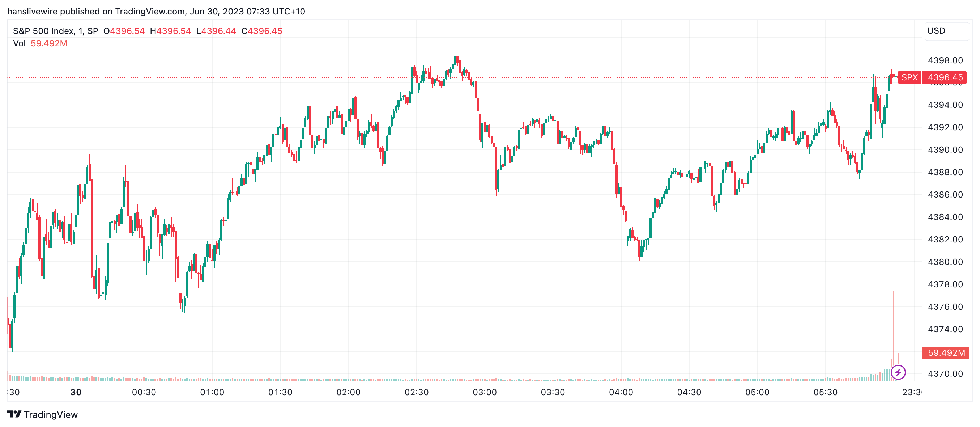Click the 4396.45 current price label
The image size is (980, 427).
click(945, 78)
